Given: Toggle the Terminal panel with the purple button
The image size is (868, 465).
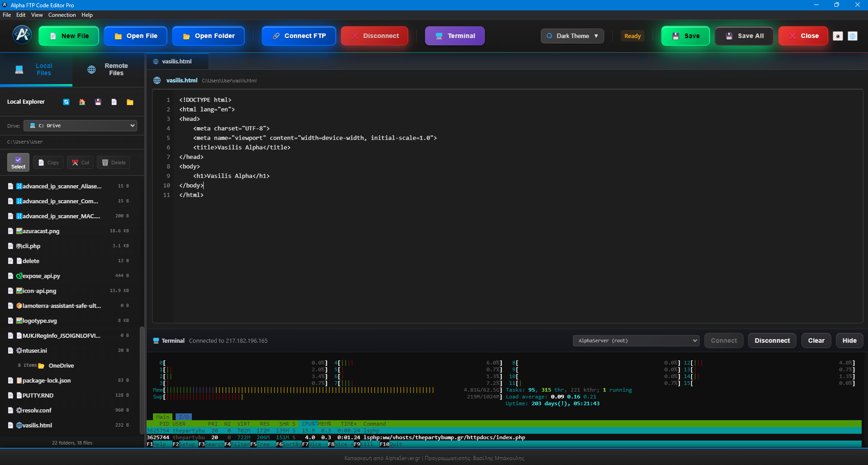Looking at the screenshot, I should point(454,35).
